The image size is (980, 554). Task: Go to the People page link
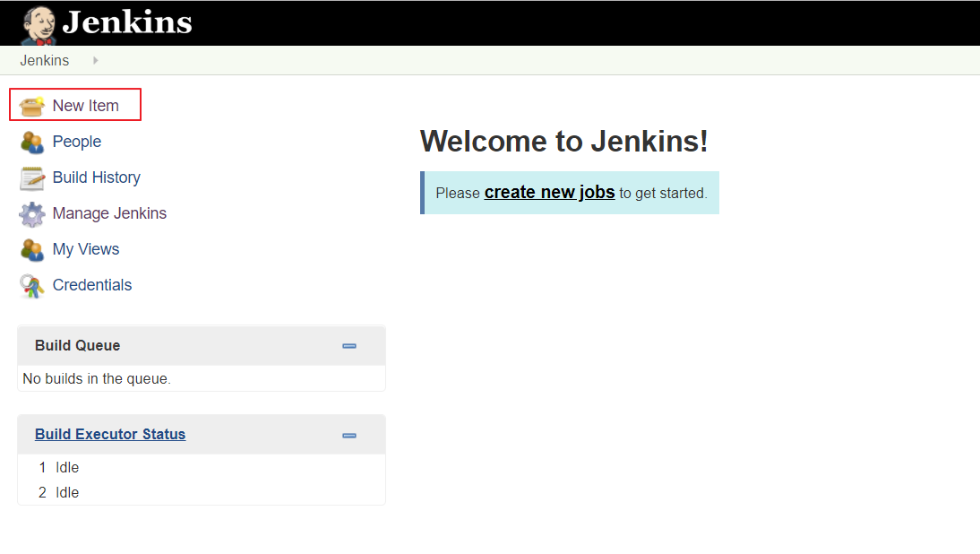[76, 142]
